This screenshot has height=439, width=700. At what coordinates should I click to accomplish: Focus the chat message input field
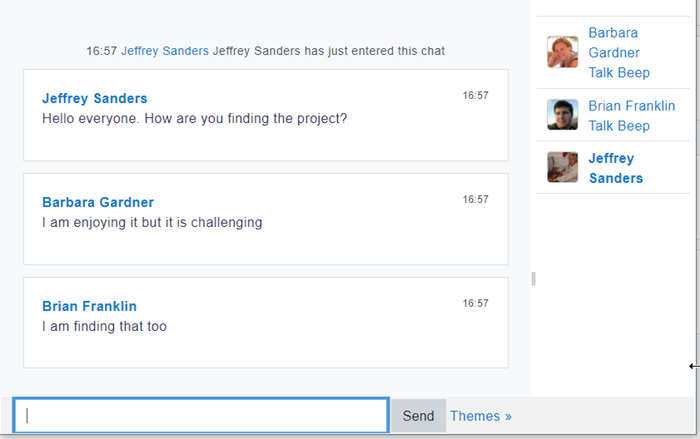coord(201,415)
